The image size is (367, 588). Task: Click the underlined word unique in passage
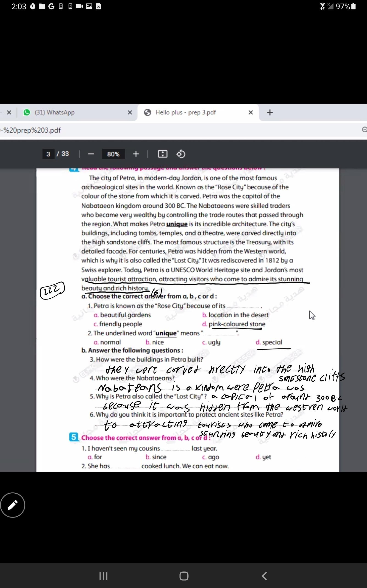tap(177, 224)
